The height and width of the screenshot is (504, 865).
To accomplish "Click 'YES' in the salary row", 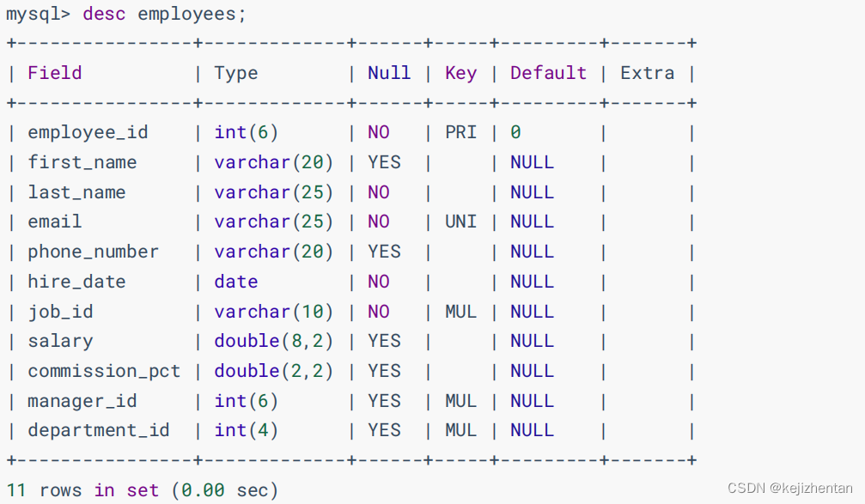I will 384,342.
